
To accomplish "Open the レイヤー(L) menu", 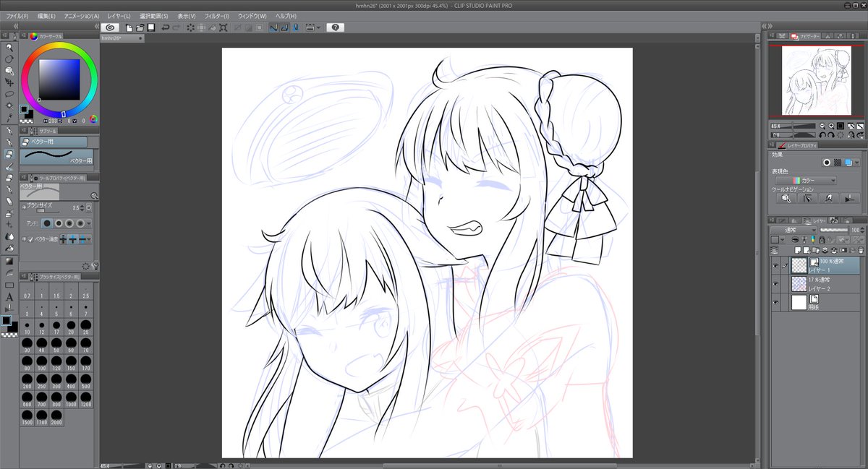I will [x=118, y=16].
